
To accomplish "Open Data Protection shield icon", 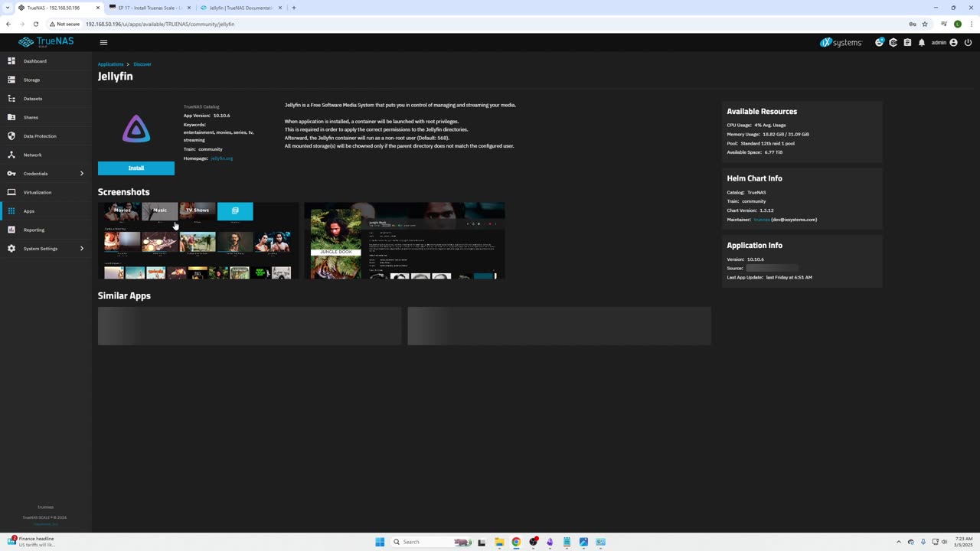I will click(11, 136).
